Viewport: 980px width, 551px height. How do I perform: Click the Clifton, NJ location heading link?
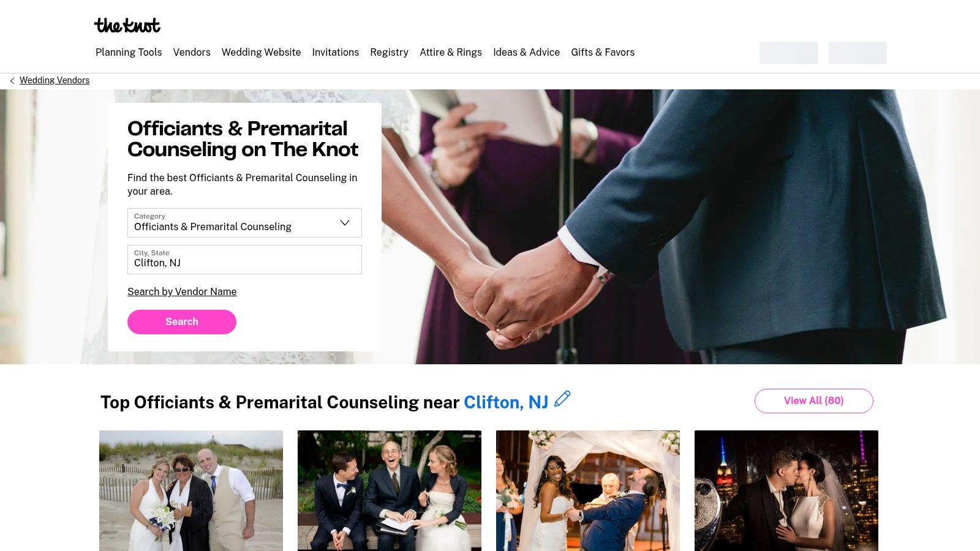506,402
